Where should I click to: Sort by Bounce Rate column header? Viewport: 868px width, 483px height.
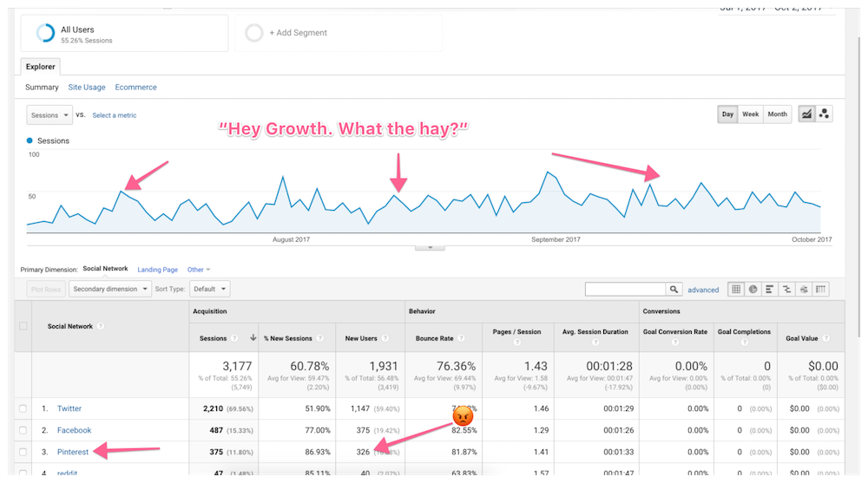pos(434,338)
